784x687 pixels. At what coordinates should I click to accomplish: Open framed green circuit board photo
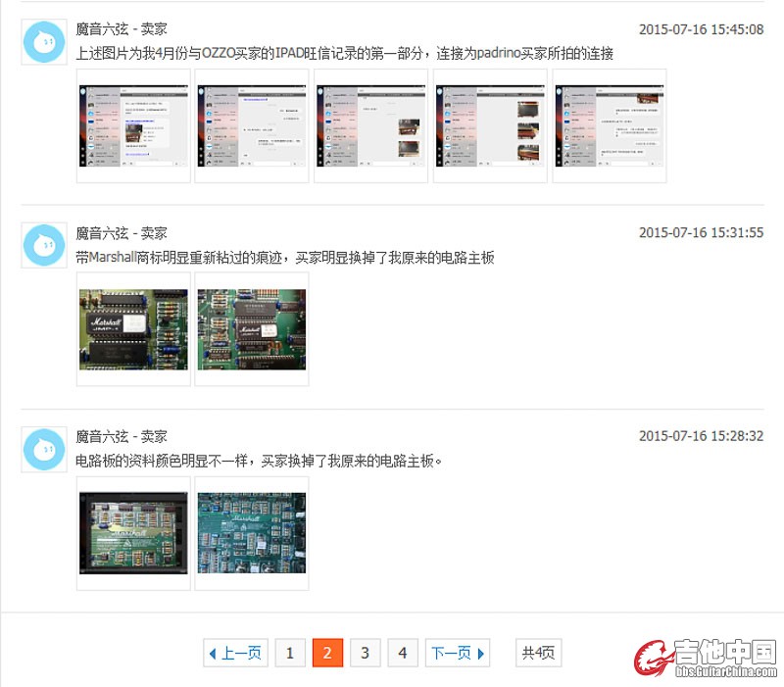point(133,533)
